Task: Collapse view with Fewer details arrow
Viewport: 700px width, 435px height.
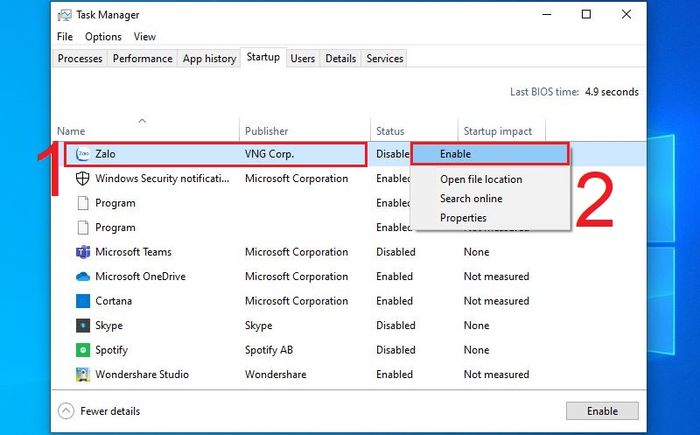Action: [x=66, y=411]
